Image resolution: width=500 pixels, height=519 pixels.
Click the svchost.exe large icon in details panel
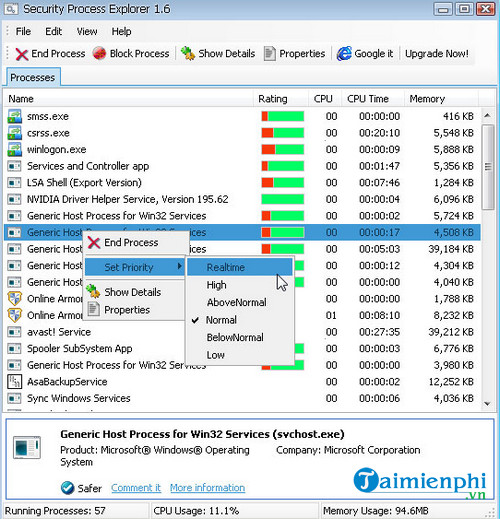pos(27,447)
